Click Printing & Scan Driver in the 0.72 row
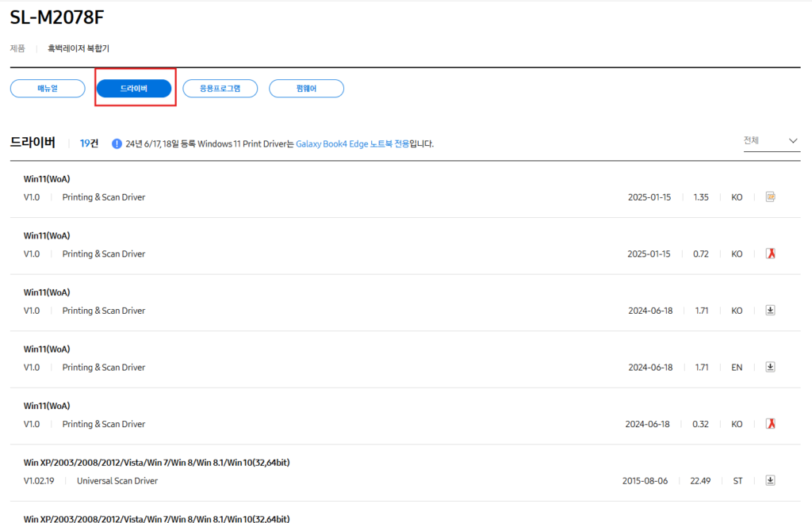This screenshot has height=523, width=812. pos(104,254)
